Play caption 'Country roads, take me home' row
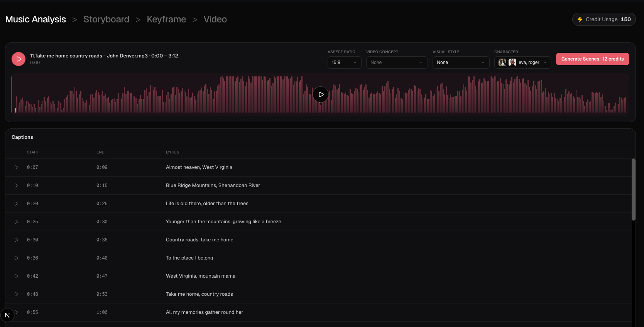Screen dimensions: 644x327 pyautogui.click(x=16, y=240)
